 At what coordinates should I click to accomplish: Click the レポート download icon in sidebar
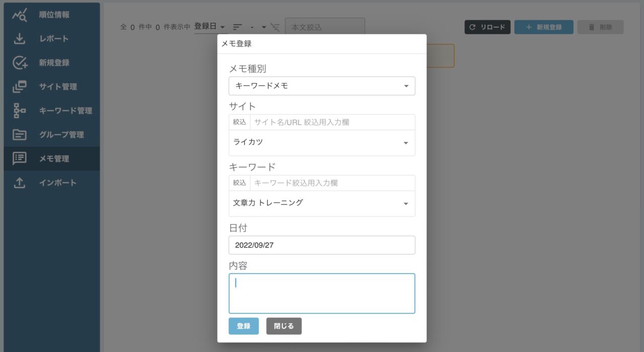pos(19,38)
